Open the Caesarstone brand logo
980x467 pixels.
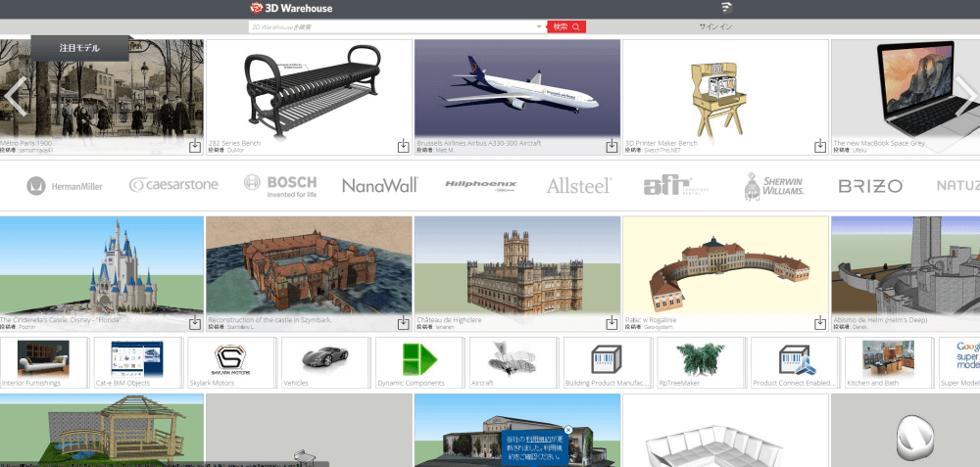[x=173, y=185]
